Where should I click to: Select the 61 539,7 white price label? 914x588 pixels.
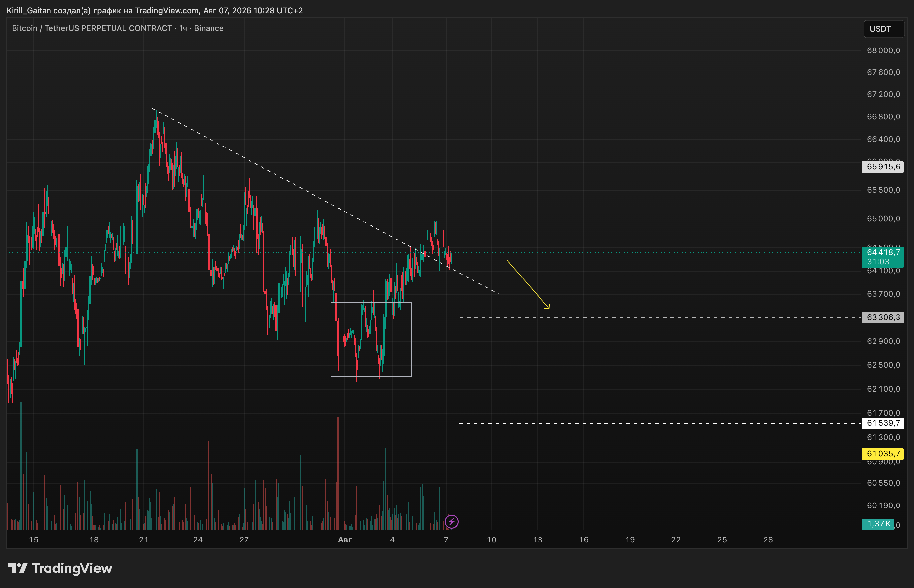(883, 423)
